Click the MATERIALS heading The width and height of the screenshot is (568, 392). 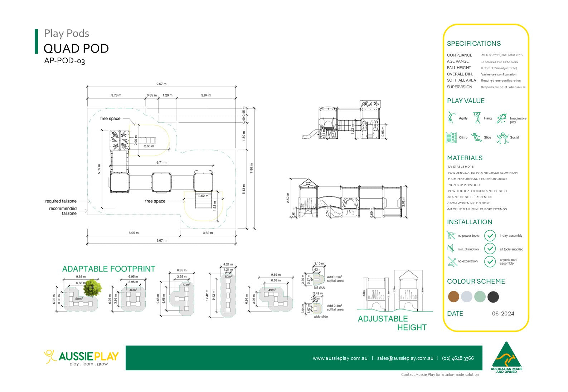pos(465,158)
